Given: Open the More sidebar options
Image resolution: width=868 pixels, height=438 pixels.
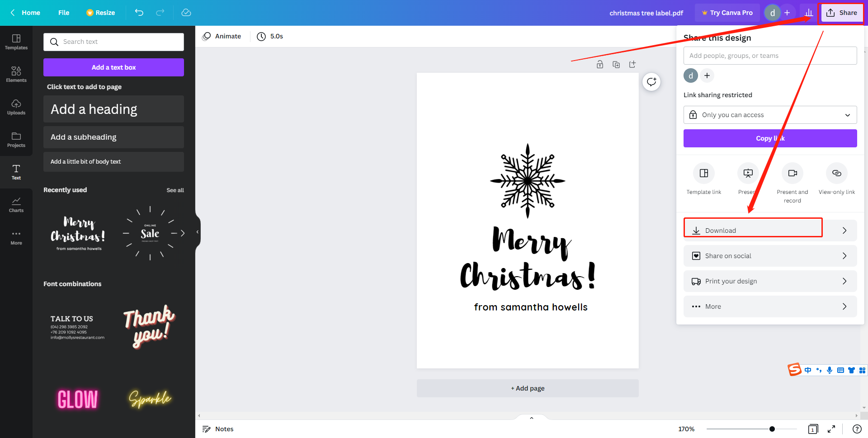Looking at the screenshot, I should click(16, 237).
